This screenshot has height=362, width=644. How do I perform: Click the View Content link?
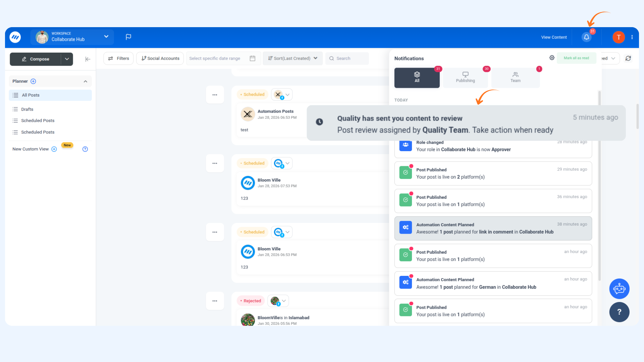click(554, 37)
